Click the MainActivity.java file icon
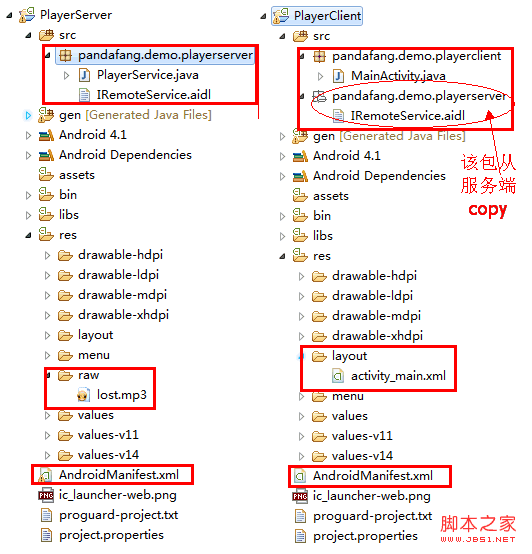532x554 pixels. [338, 76]
